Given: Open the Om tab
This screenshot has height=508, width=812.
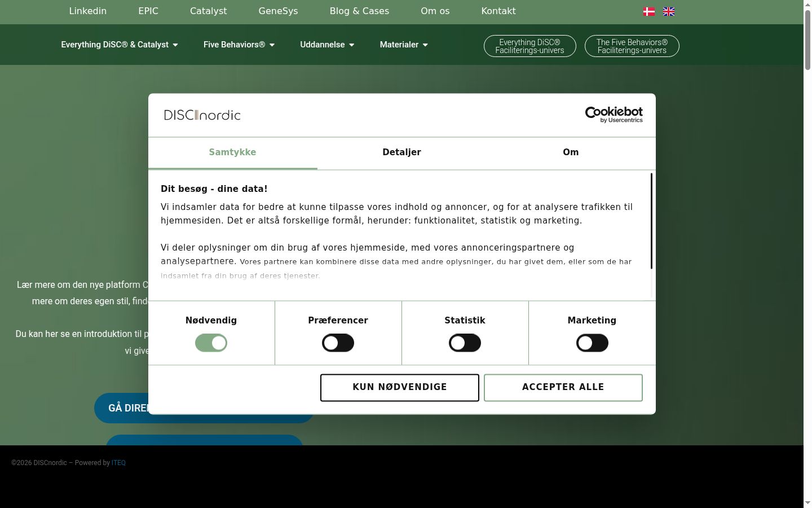Looking at the screenshot, I should [x=571, y=152].
